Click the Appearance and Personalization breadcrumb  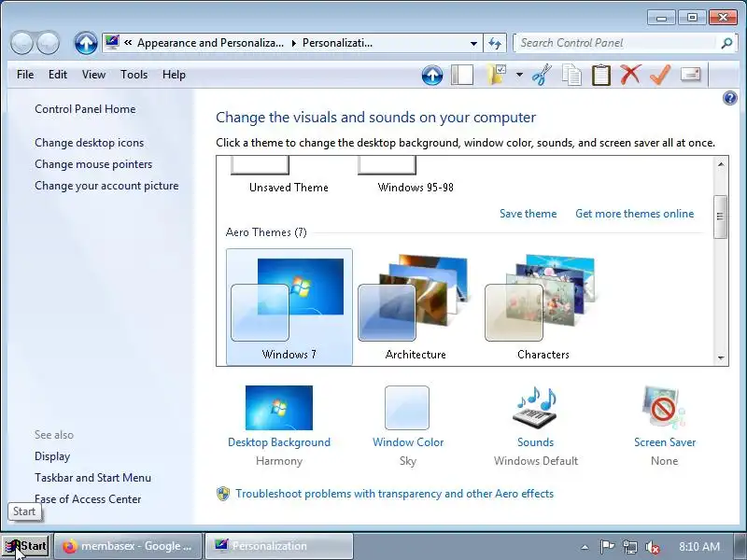[x=210, y=43]
